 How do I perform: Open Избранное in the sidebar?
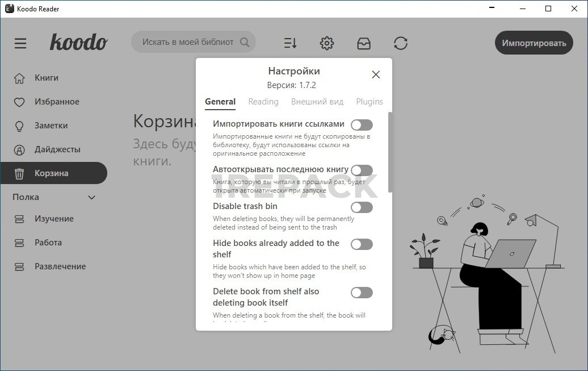pyautogui.click(x=56, y=102)
